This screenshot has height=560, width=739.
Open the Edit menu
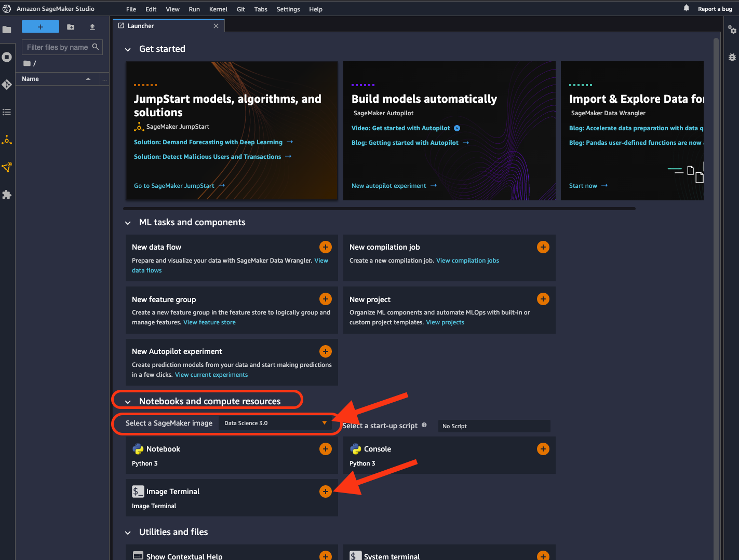point(151,9)
